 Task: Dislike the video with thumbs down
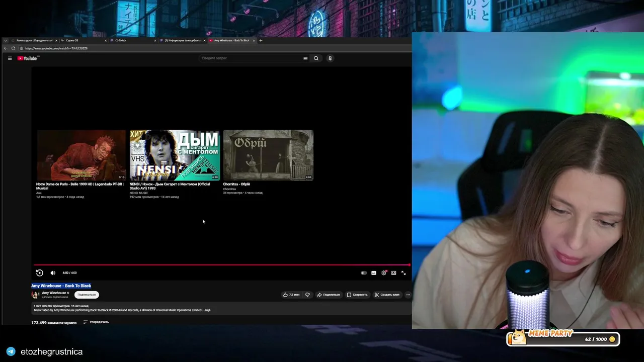pos(307,295)
